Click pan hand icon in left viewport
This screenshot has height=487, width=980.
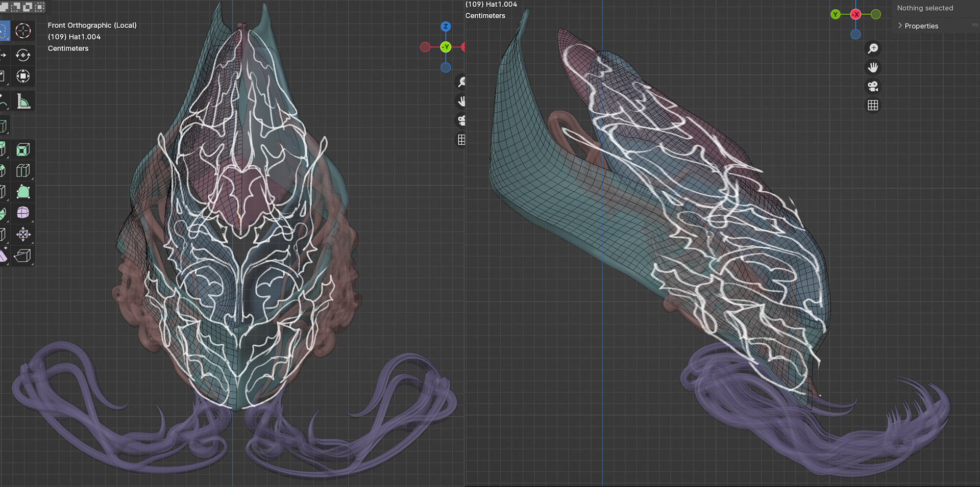[x=461, y=101]
